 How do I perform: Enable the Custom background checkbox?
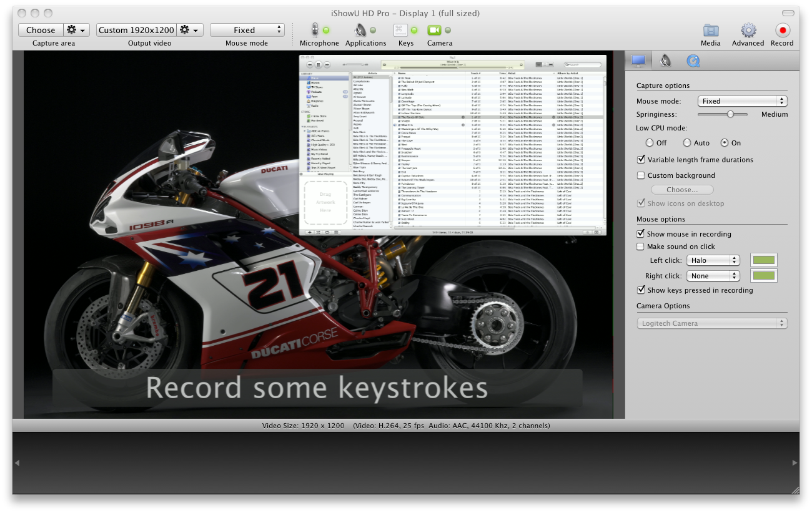tap(641, 175)
